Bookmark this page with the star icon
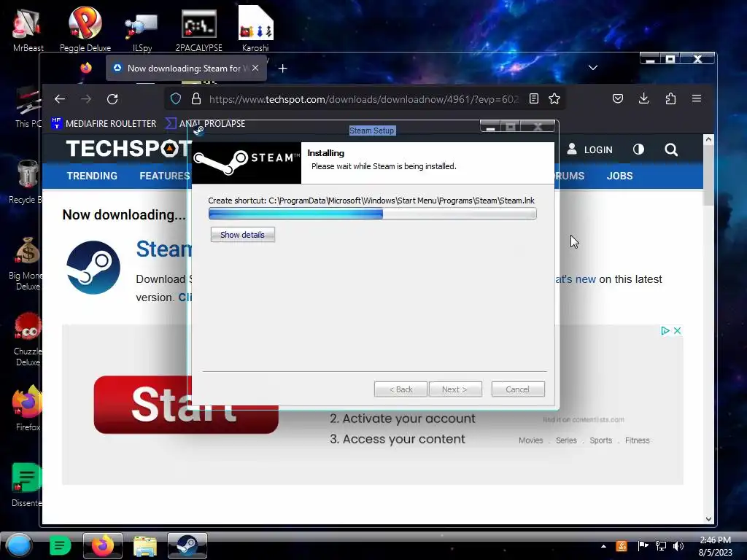This screenshot has width=747, height=560. click(554, 98)
